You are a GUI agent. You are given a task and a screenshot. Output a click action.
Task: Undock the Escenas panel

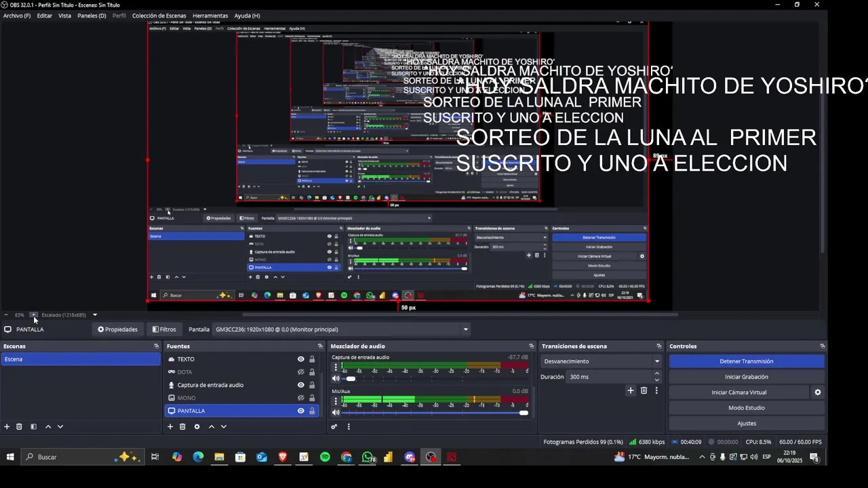point(156,346)
